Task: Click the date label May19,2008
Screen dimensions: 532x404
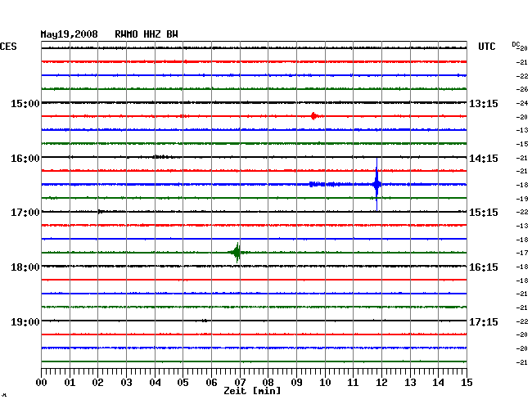Action: (x=70, y=34)
